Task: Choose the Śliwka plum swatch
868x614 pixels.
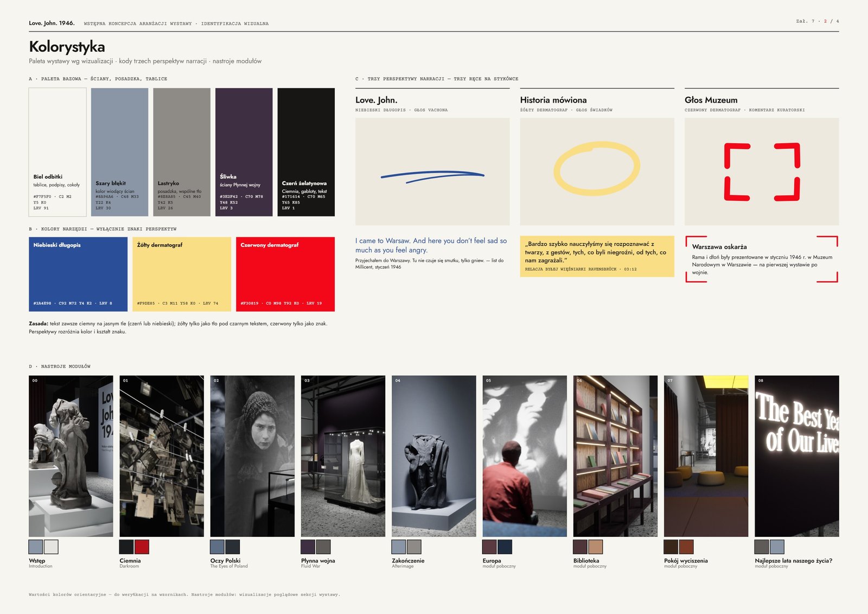Action: [244, 152]
